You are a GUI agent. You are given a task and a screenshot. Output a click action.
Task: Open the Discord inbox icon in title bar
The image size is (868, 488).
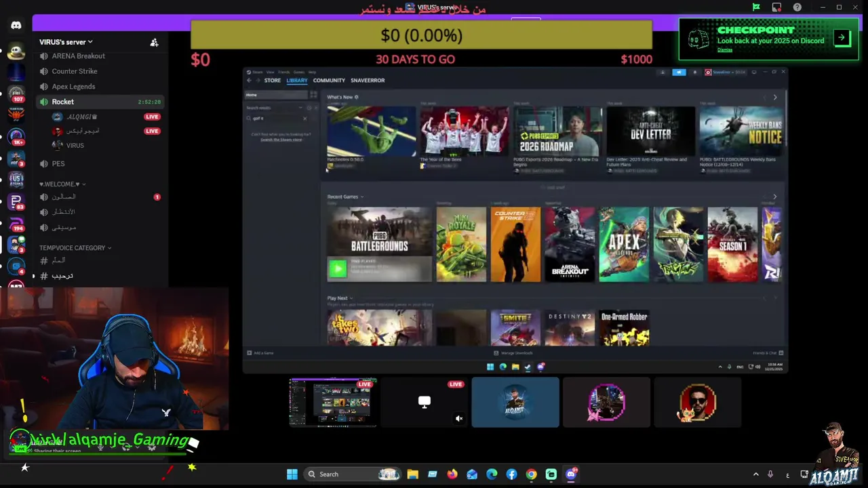tap(776, 7)
